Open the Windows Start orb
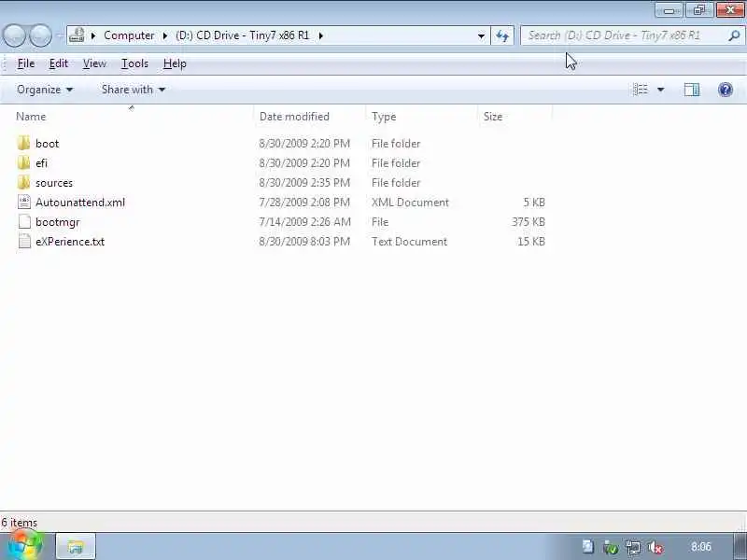 [x=25, y=544]
